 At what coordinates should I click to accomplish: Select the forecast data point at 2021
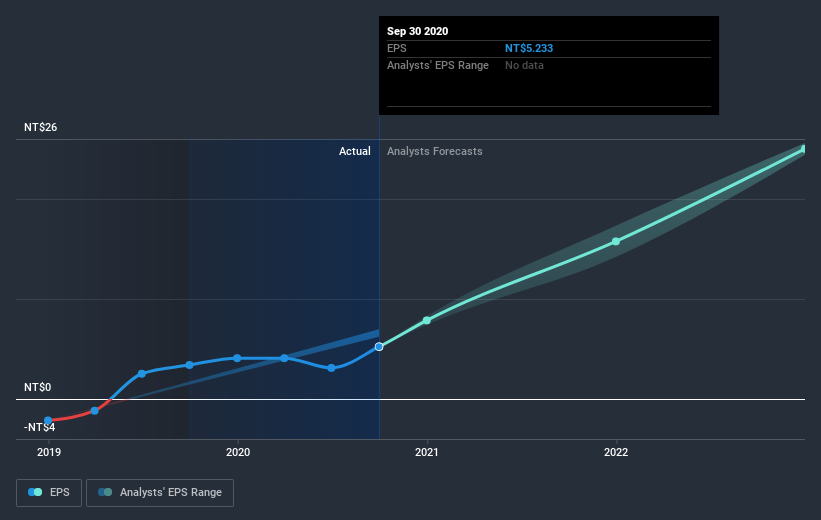427,320
